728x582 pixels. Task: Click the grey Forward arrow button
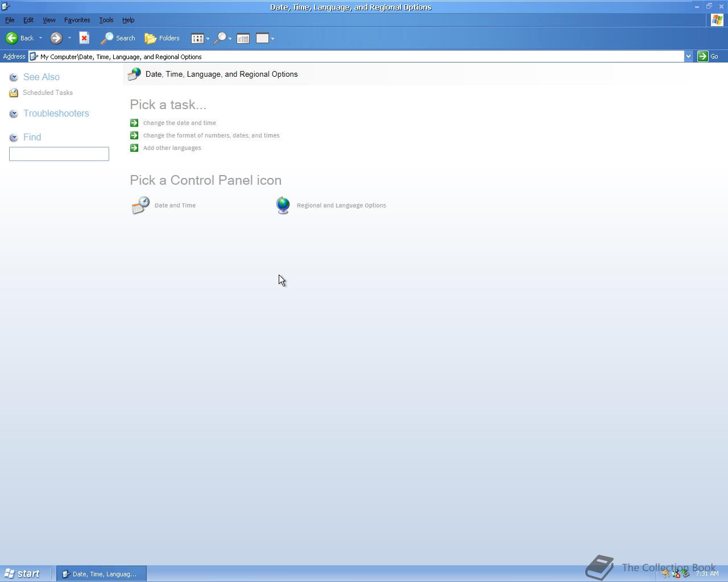[x=56, y=38]
